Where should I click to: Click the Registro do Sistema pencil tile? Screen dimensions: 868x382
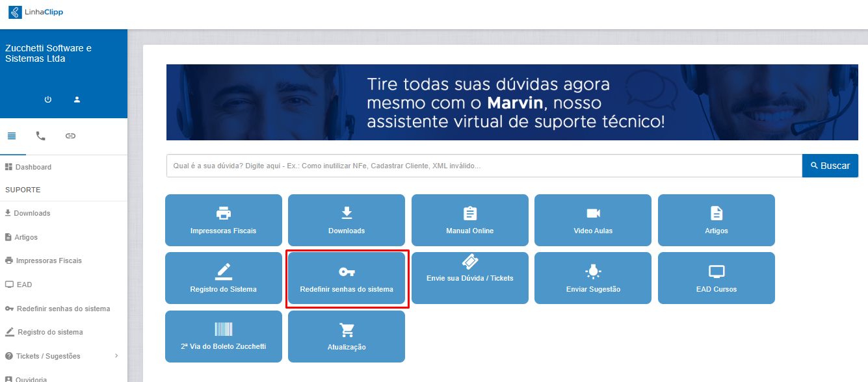(223, 278)
